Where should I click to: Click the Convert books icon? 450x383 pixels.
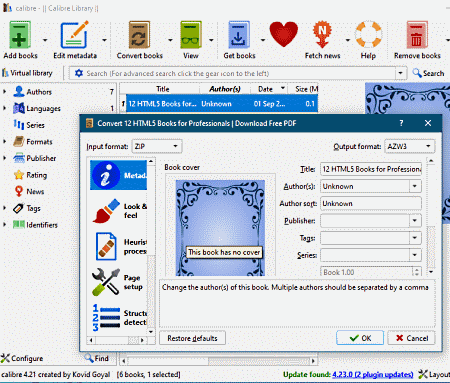tap(139, 35)
